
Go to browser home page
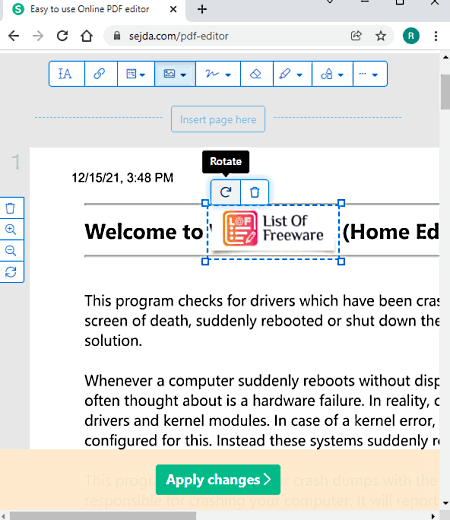[87, 36]
